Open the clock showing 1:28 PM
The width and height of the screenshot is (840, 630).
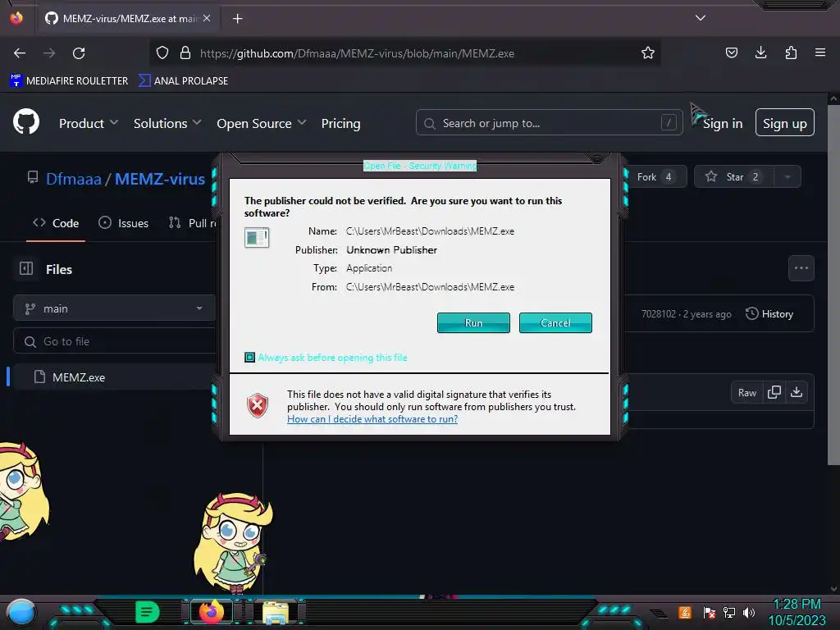tap(797, 612)
